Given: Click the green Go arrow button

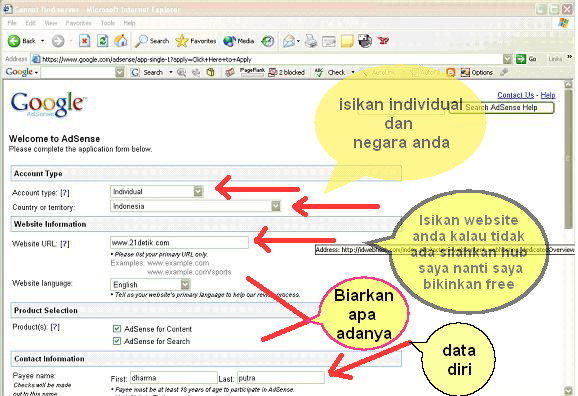Looking at the screenshot, I should point(521,59).
